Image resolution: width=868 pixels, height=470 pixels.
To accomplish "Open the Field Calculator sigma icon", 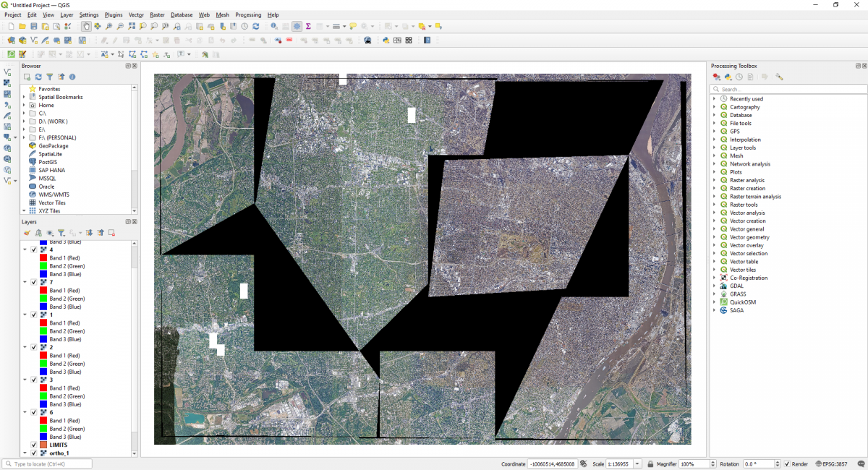I will 308,26.
